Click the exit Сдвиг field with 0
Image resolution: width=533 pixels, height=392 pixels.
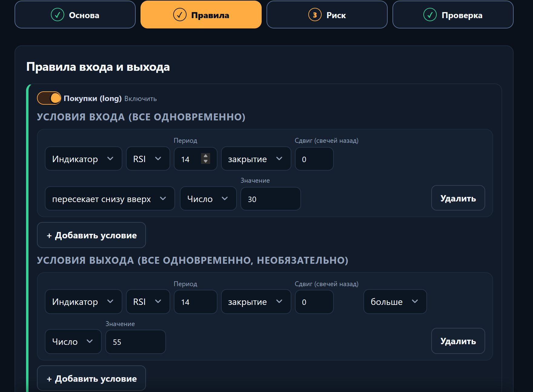tap(314, 302)
